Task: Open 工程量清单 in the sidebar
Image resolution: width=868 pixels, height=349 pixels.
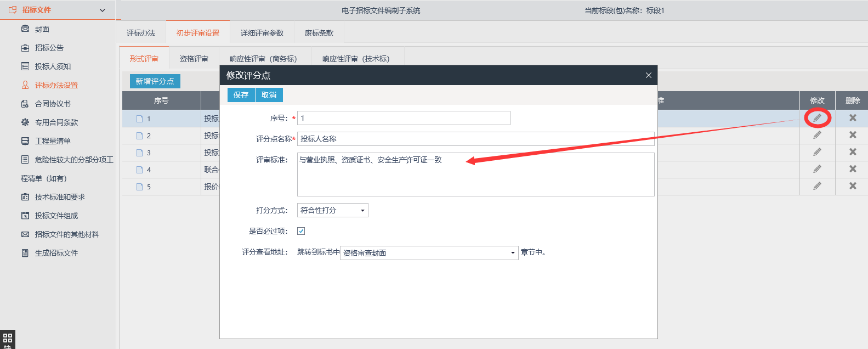Action: click(x=53, y=141)
